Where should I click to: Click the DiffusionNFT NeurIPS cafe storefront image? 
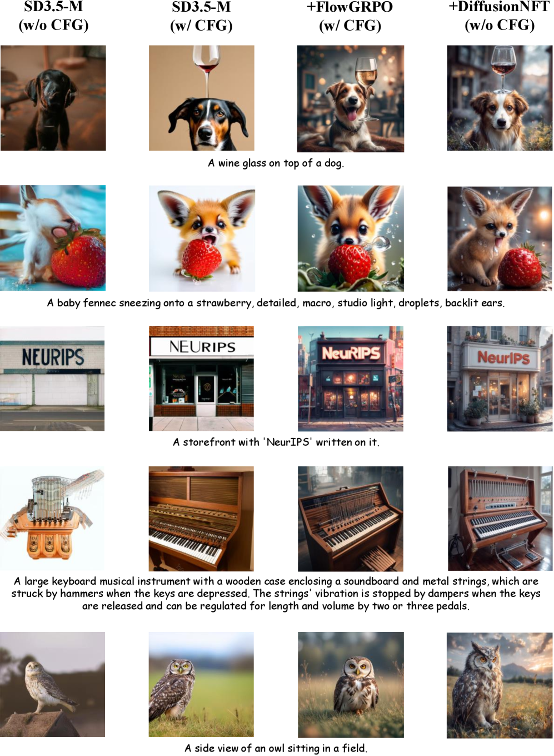coord(500,379)
